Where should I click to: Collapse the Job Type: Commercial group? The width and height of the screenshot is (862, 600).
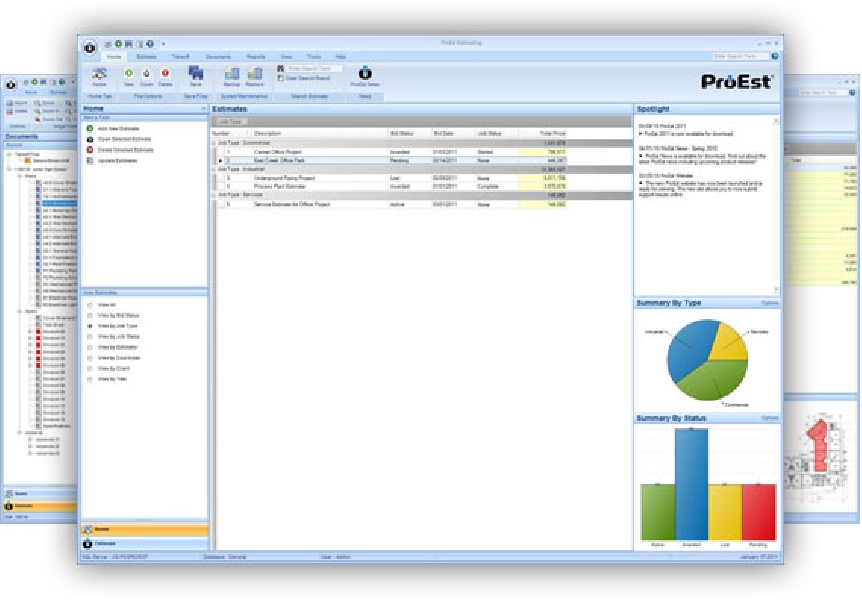[213, 142]
